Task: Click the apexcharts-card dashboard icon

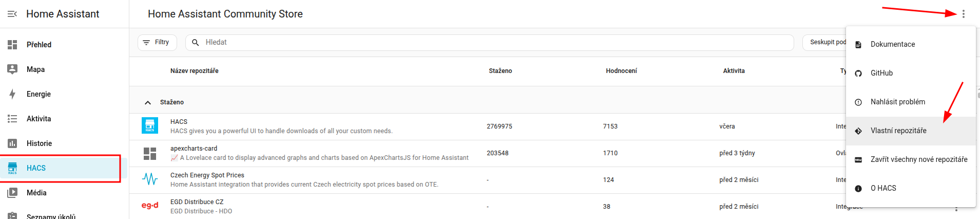Action: click(x=150, y=153)
